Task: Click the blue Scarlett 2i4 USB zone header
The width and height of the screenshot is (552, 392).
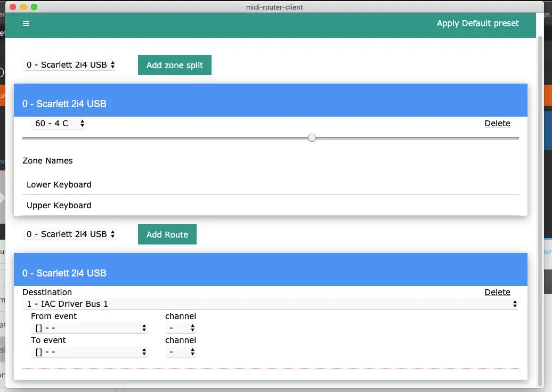Action: point(271,100)
